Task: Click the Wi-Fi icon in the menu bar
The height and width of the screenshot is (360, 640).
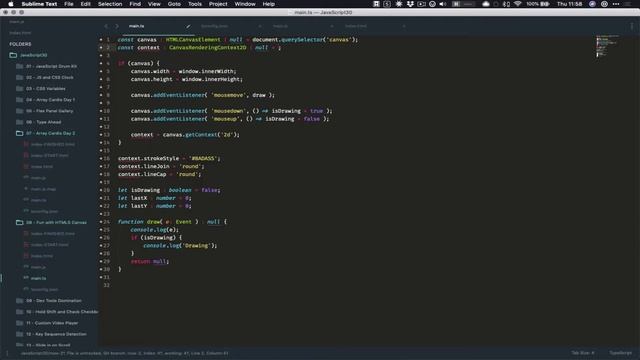Action: 518,4
